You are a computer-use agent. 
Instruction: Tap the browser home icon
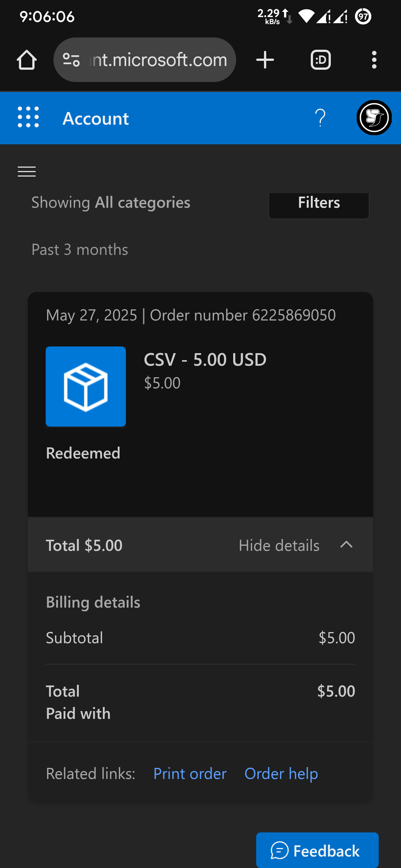27,60
